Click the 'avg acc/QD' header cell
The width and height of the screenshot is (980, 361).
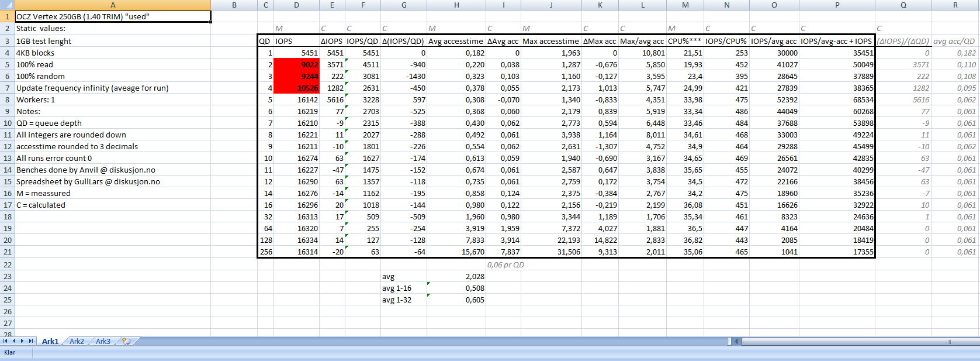point(955,41)
